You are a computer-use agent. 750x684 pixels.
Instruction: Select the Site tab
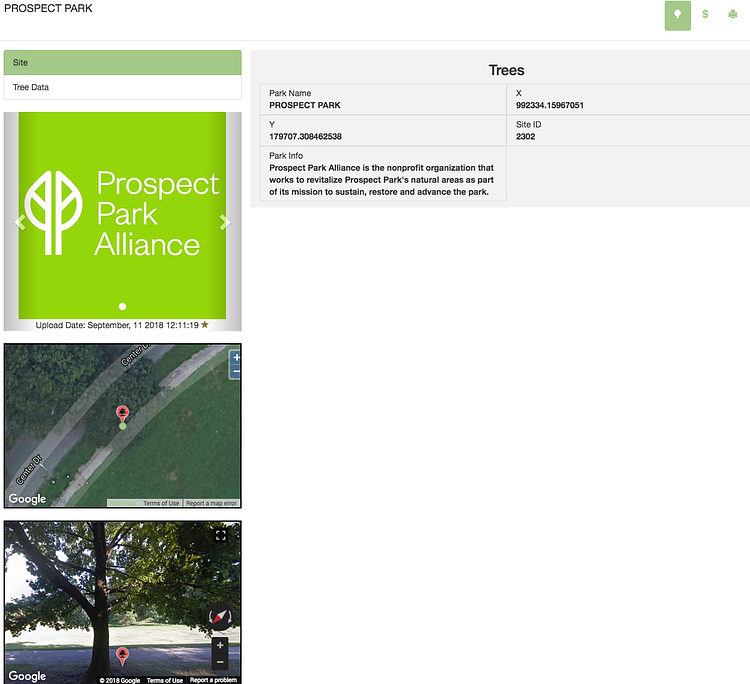[122, 63]
